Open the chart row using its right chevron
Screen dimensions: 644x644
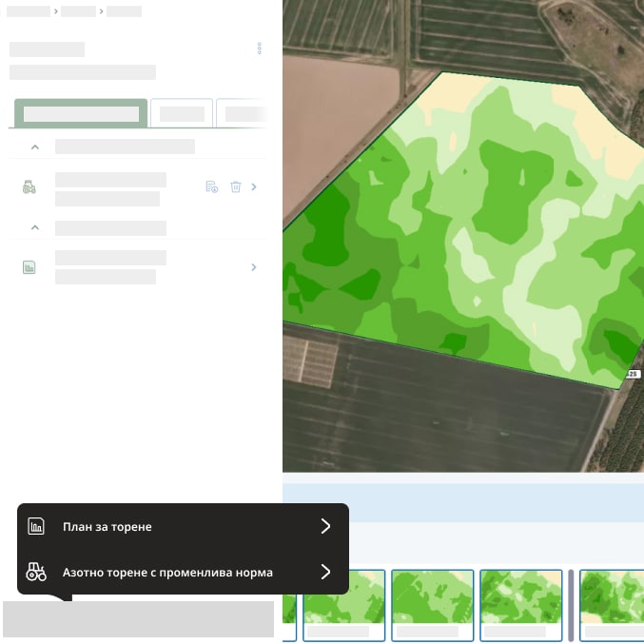point(254,267)
